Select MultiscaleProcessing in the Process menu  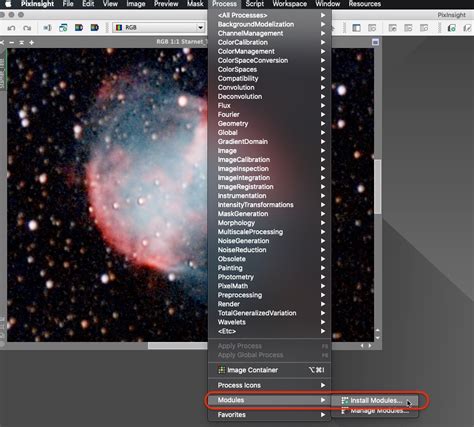click(x=269, y=232)
